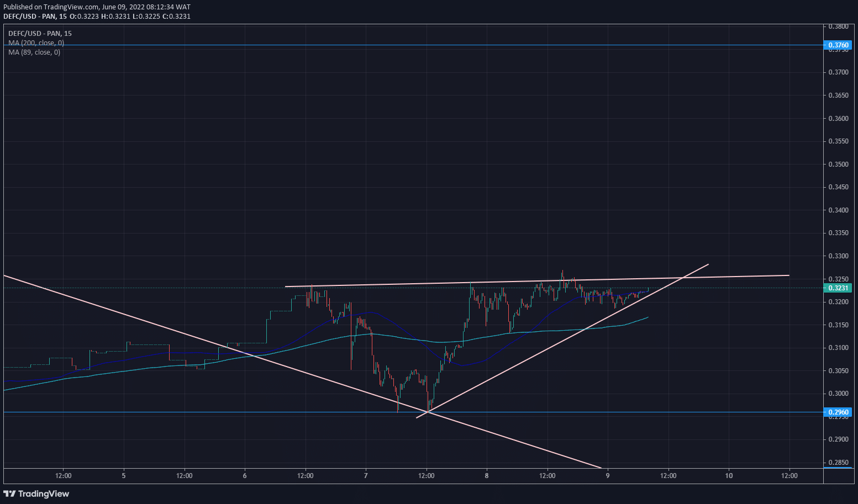Click the 0.3700 price axis label
This screenshot has width=858, height=504.
coord(838,72)
